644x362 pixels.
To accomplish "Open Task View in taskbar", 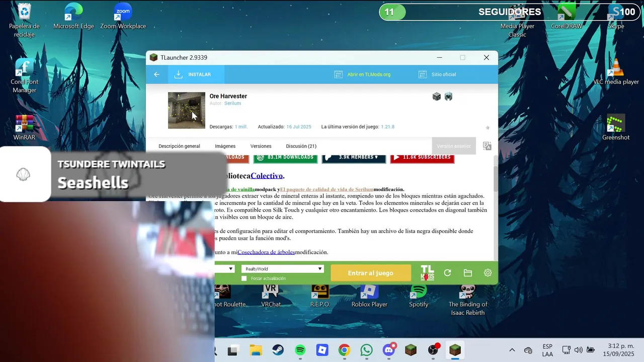I will (232, 350).
